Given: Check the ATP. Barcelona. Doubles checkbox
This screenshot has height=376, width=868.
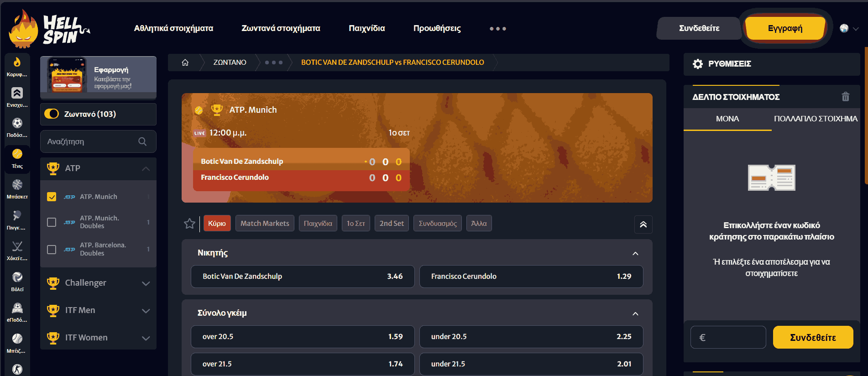Looking at the screenshot, I should [x=52, y=249].
